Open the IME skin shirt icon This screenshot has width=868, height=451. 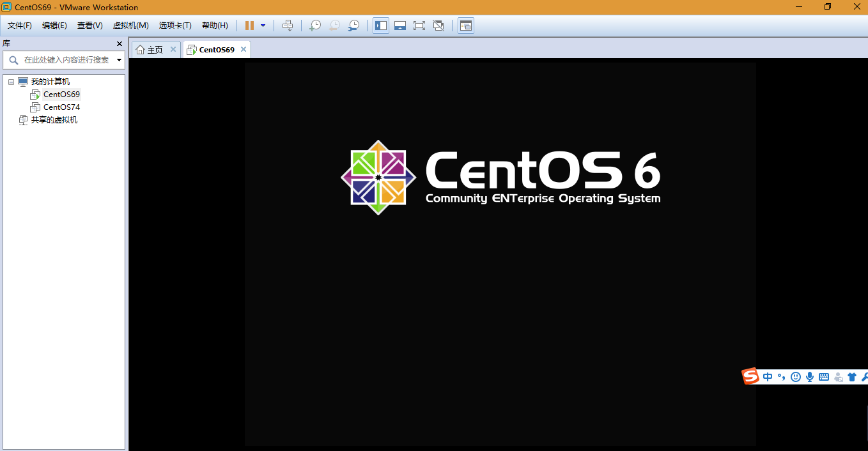coord(852,377)
